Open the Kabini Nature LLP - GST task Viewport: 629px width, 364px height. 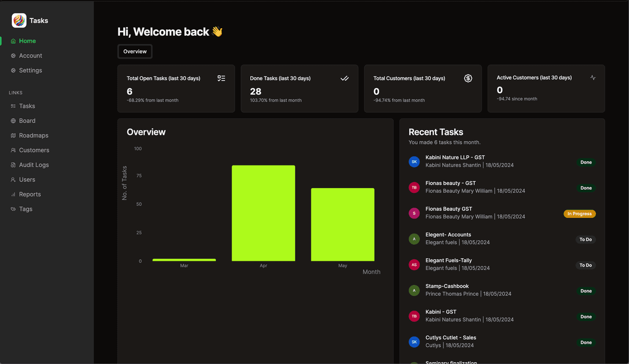(455, 157)
